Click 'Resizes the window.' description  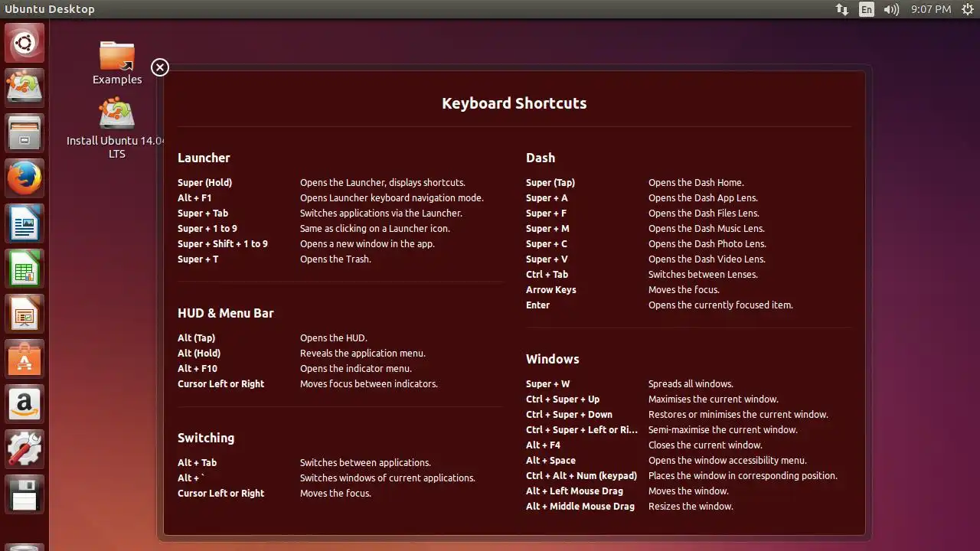pos(691,507)
